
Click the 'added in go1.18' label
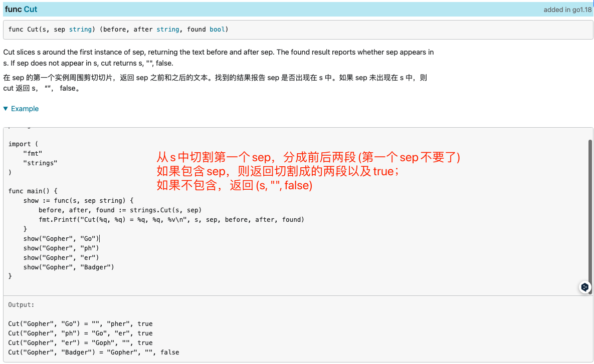(x=567, y=10)
